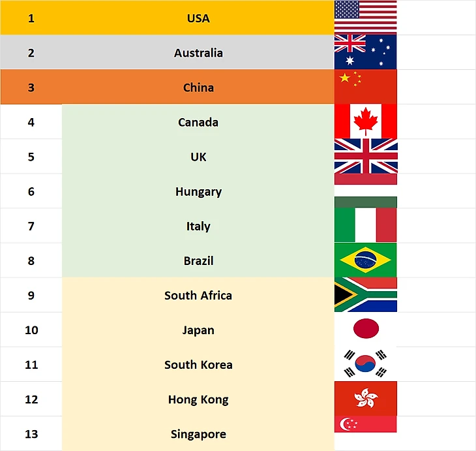The width and height of the screenshot is (476, 451).
Task: Select the rank number 13 cell
Action: tap(31, 433)
